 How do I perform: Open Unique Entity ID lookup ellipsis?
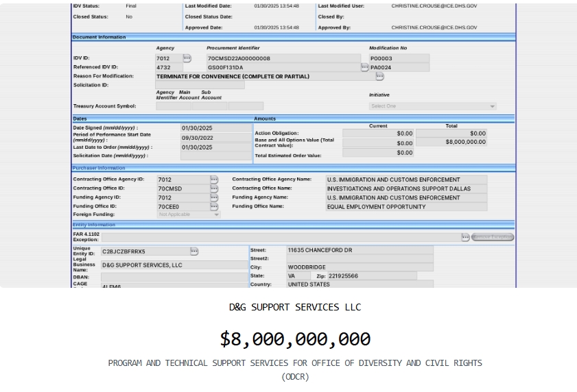point(194,252)
